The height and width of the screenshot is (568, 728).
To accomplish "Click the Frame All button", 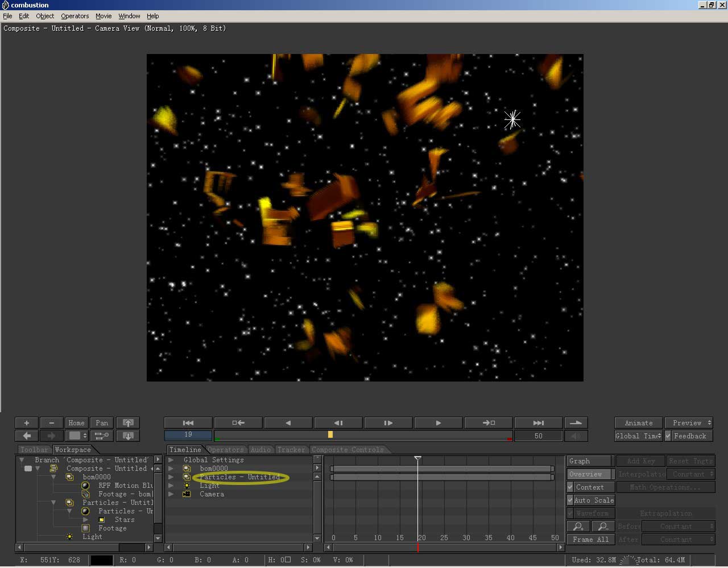I will click(x=590, y=540).
